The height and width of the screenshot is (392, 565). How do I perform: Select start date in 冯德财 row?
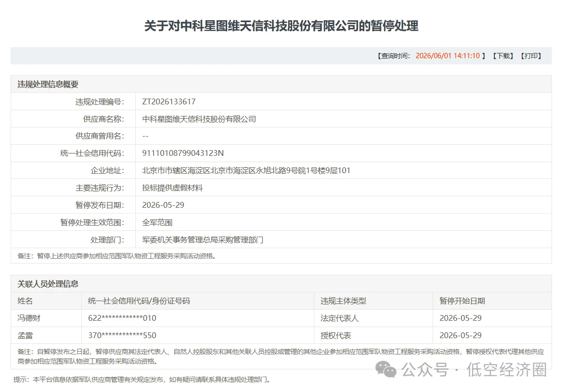tap(461, 318)
